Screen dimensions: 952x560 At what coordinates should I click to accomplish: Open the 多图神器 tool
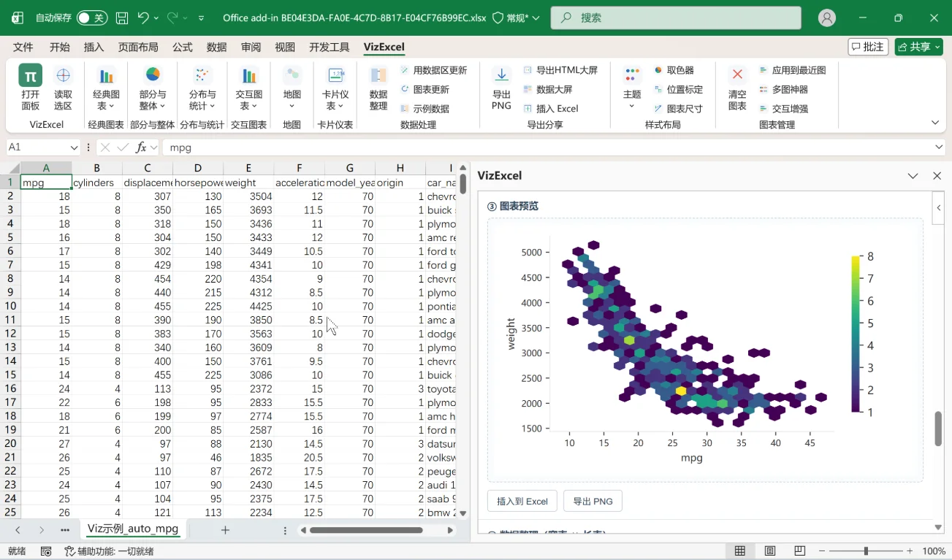[x=783, y=89]
